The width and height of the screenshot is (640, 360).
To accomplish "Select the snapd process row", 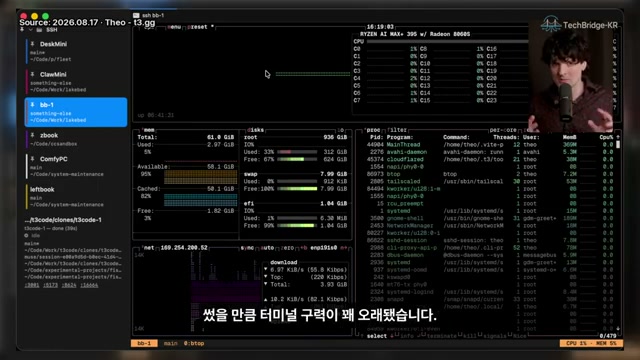I will 490,299.
